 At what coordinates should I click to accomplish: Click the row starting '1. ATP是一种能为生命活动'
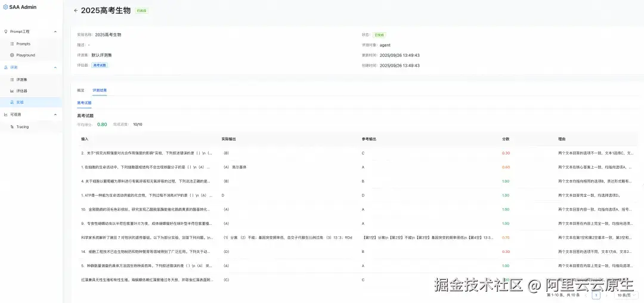tap(357, 196)
